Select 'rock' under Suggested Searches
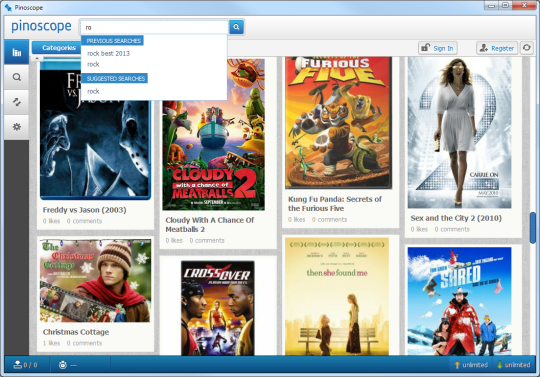Image resolution: width=540 pixels, height=377 pixels. (x=93, y=91)
